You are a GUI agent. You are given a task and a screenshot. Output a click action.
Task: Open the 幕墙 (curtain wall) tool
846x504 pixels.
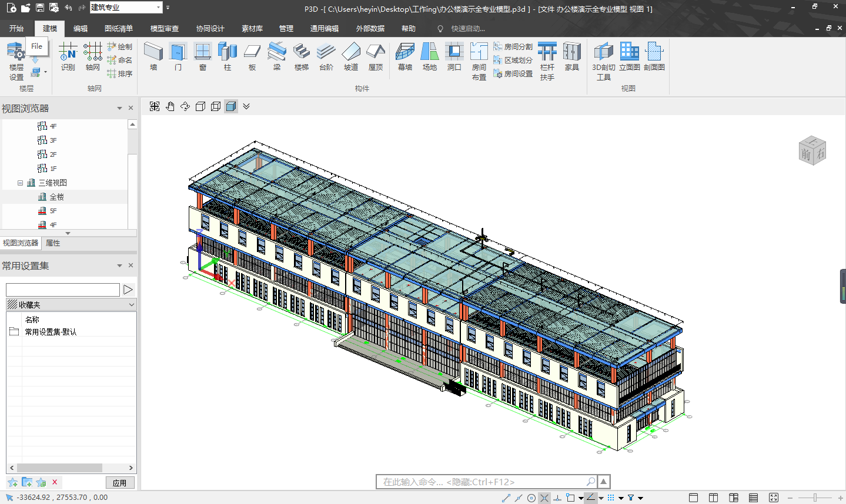click(404, 57)
